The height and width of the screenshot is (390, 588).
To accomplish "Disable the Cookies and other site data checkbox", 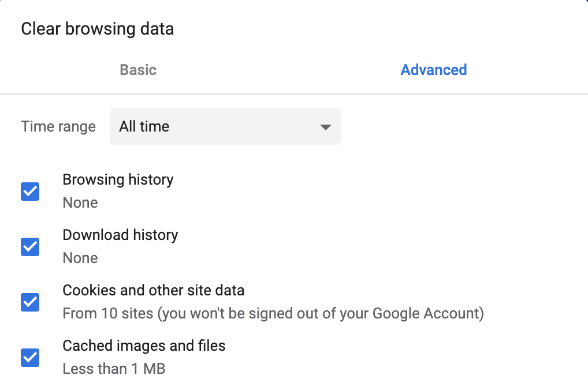I will point(30,302).
